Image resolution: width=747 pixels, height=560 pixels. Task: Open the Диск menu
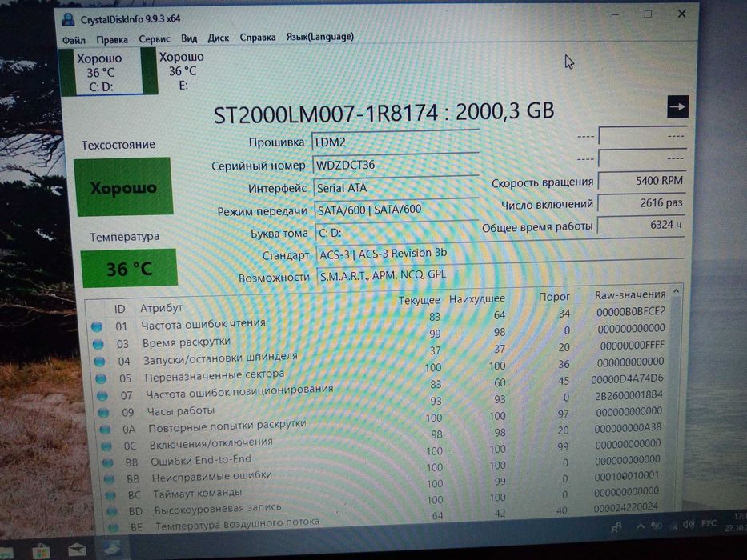click(x=219, y=38)
